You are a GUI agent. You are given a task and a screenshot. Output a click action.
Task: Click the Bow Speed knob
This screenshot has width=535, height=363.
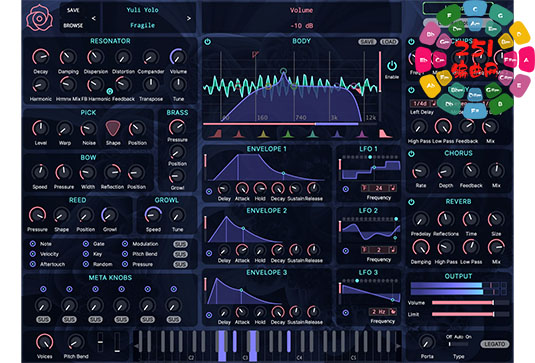[40, 172]
